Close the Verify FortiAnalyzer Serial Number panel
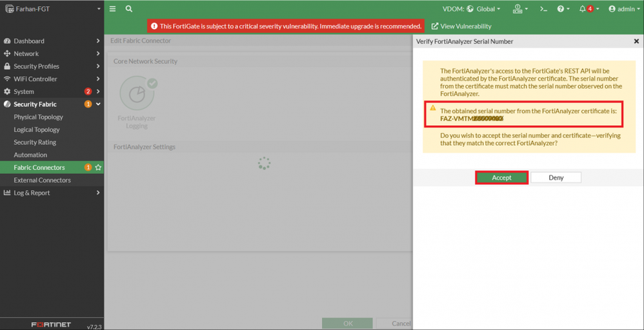This screenshot has width=644, height=330. [x=636, y=41]
